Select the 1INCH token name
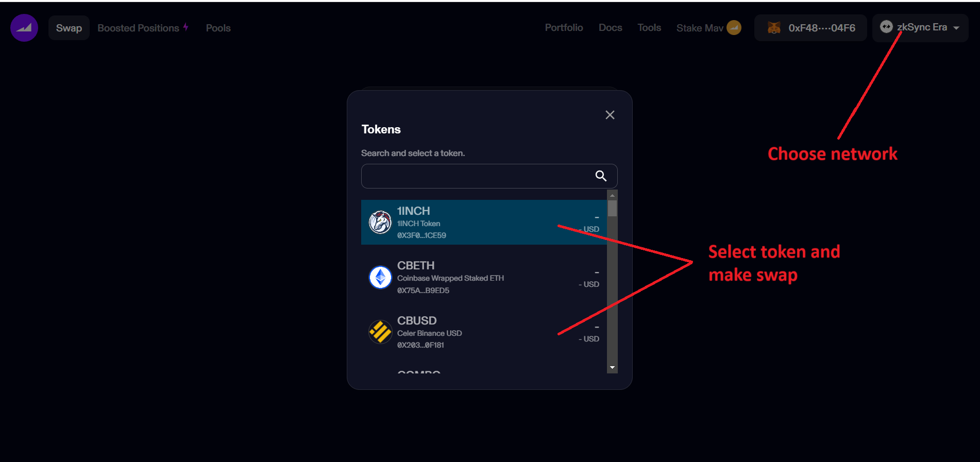Image resolution: width=980 pixels, height=462 pixels. pos(413,211)
